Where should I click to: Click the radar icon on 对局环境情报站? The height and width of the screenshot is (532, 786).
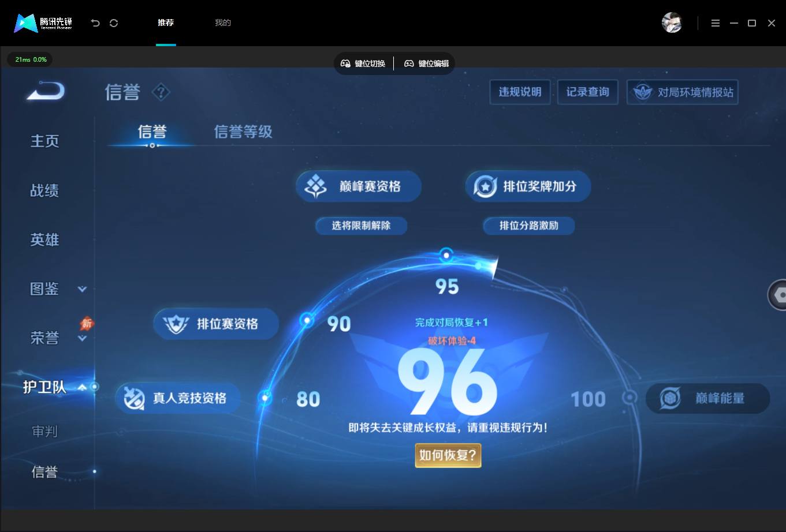click(643, 92)
